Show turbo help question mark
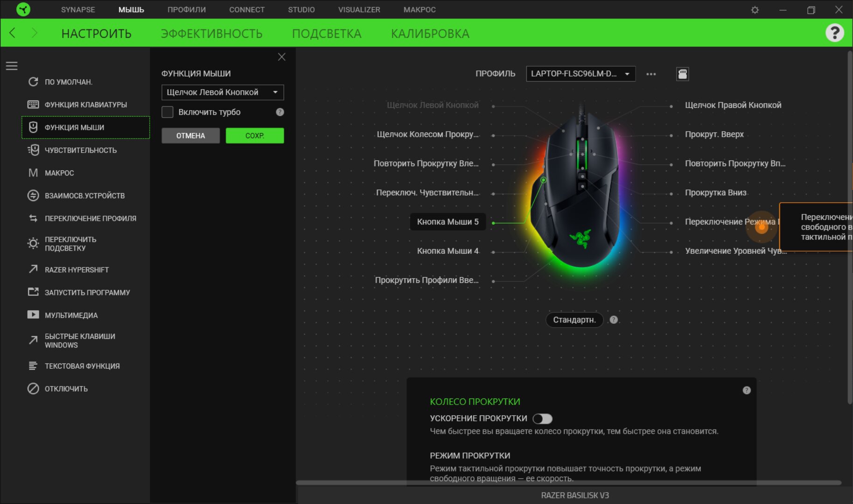853x504 pixels. 280,112
